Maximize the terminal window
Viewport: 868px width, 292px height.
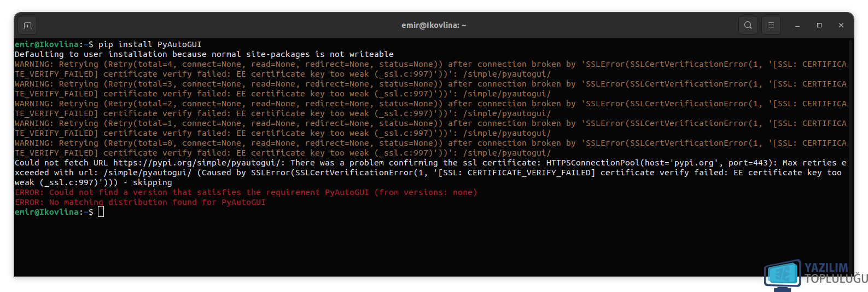[819, 25]
